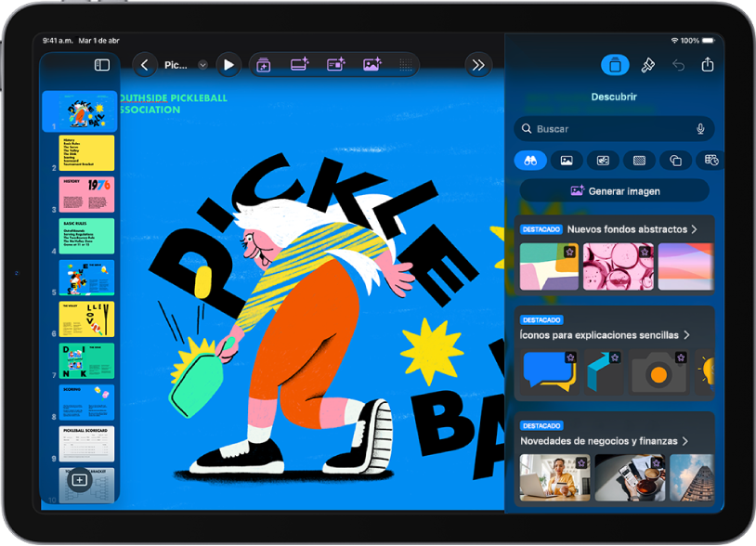The height and width of the screenshot is (546, 756).
Task: Select slide 2 yellow contents thumbnail
Action: coord(86,153)
